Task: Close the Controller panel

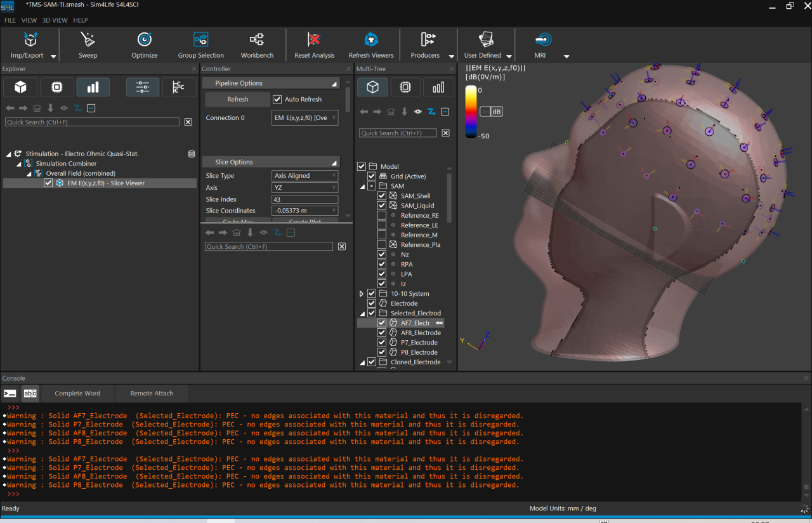Action: (x=348, y=69)
